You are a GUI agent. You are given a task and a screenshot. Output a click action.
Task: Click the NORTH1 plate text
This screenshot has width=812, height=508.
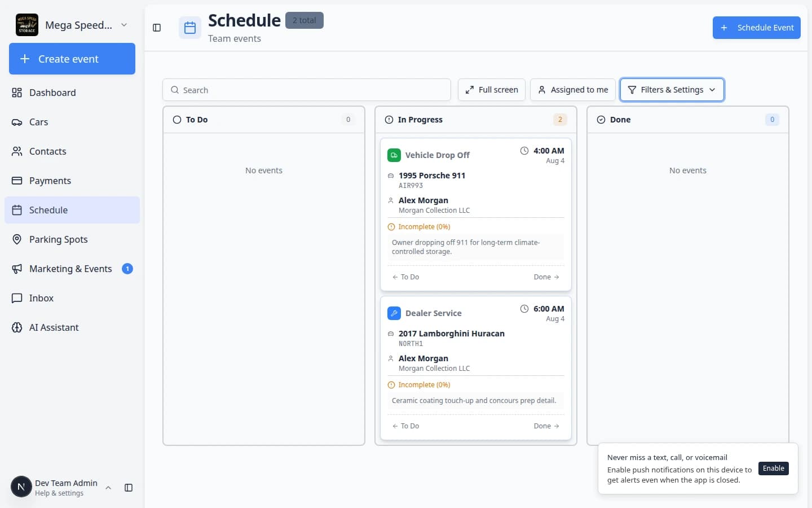pyautogui.click(x=411, y=344)
